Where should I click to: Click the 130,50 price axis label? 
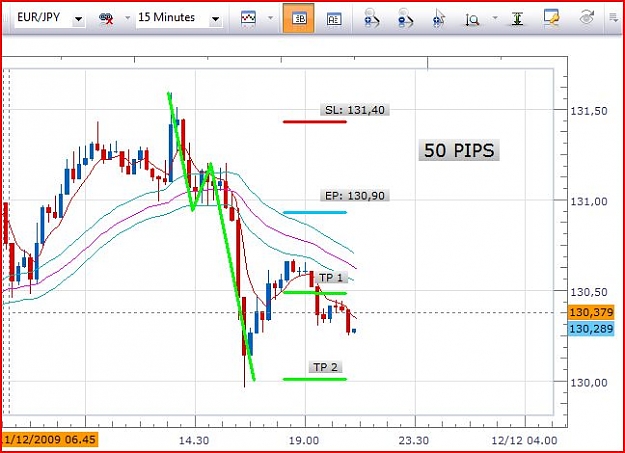[589, 292]
